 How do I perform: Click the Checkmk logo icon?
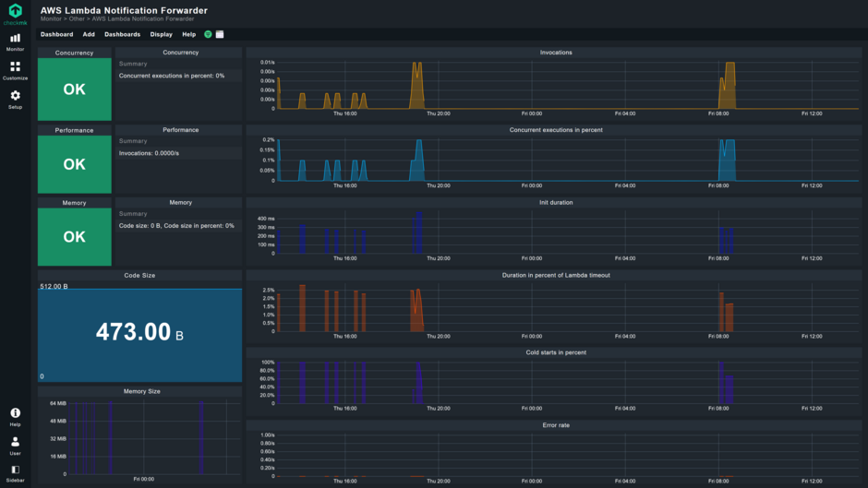pos(15,12)
